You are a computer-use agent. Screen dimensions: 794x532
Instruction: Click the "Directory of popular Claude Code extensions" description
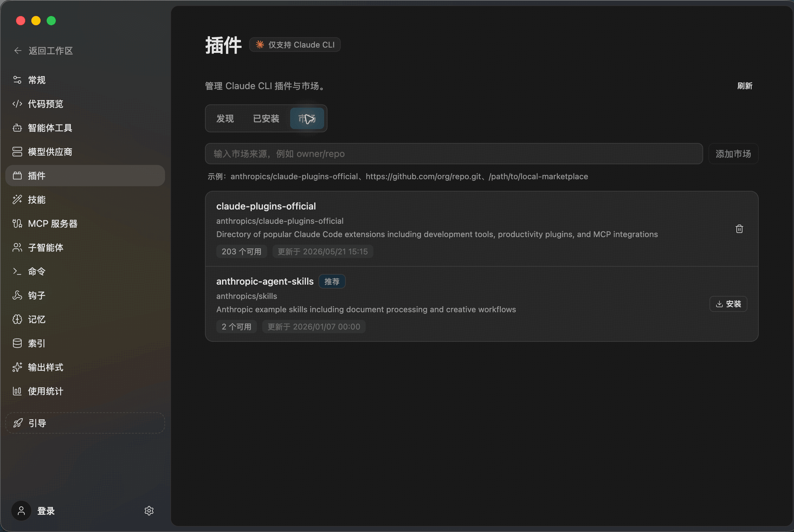[437, 234]
